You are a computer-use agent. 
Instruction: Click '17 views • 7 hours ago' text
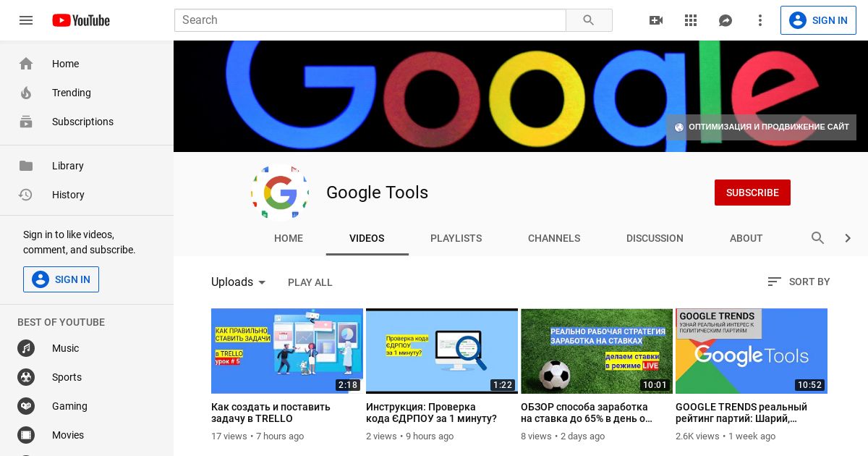coord(258,436)
